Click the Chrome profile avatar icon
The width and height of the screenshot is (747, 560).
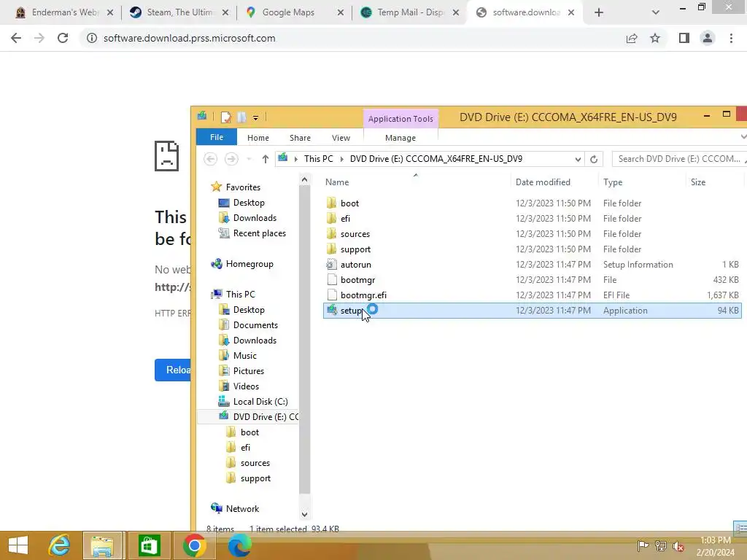point(708,38)
